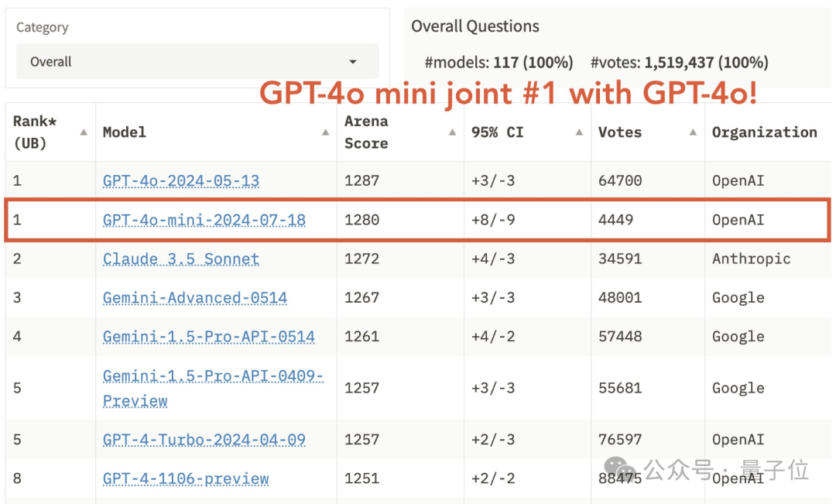Viewport: 836px width, 504px height.
Task: Click the Arena Score value 1267
Action: tap(361, 297)
